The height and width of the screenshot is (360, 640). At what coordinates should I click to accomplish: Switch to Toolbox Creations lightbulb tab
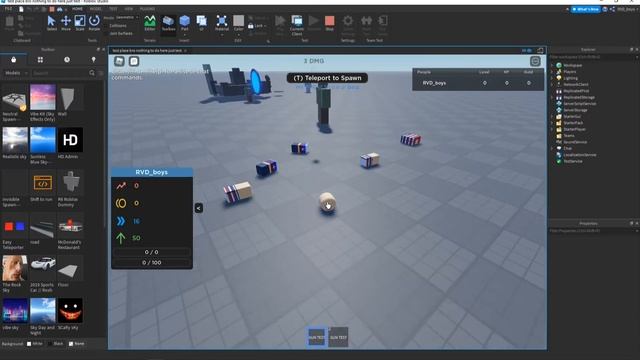point(93,60)
